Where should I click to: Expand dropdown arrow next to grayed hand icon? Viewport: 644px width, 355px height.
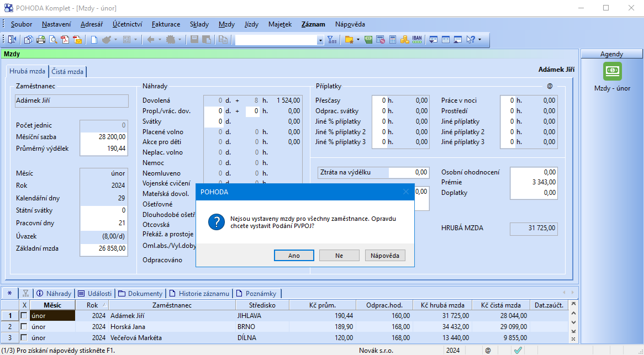tap(115, 40)
